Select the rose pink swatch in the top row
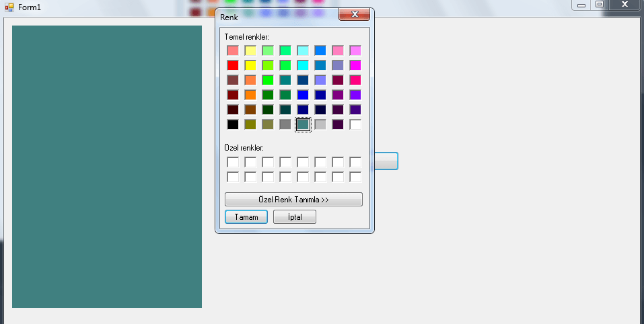The image size is (644, 324). pyautogui.click(x=338, y=50)
